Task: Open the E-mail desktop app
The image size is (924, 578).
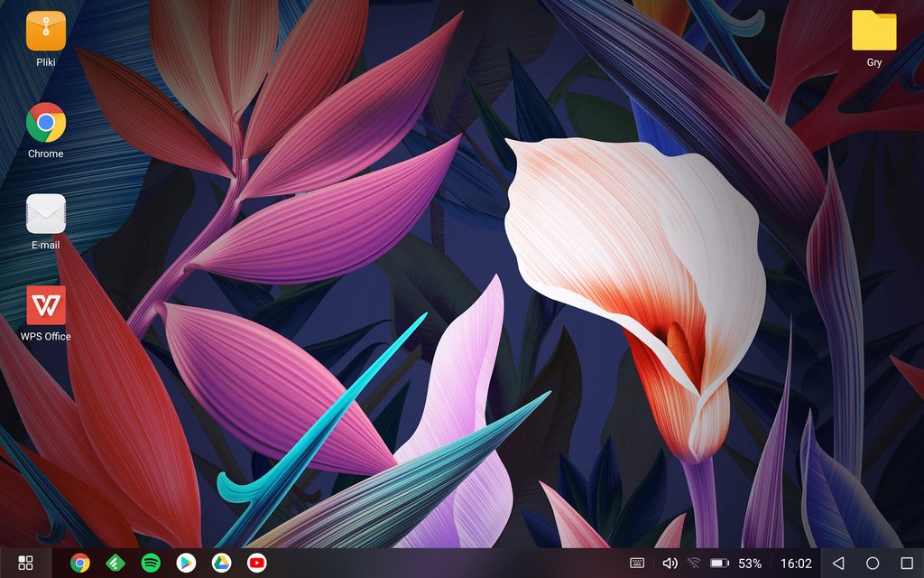Action: [46, 214]
